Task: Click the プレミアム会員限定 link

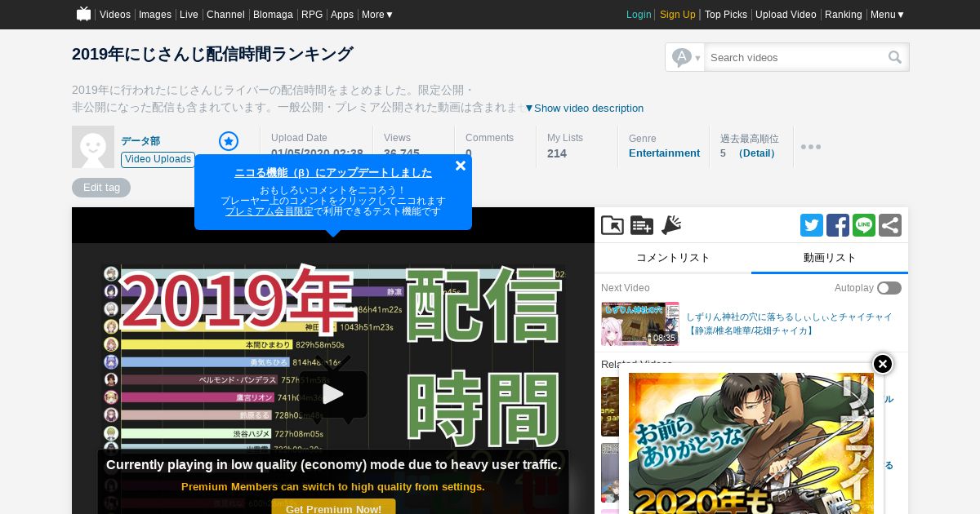Action: [x=269, y=211]
